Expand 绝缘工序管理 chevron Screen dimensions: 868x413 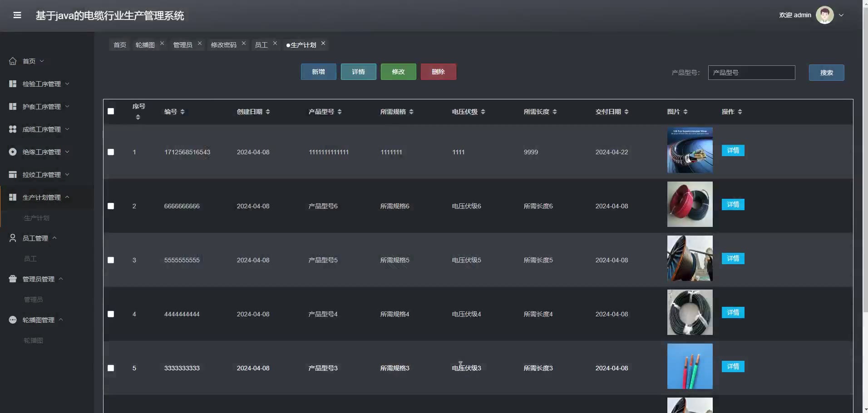point(67,152)
